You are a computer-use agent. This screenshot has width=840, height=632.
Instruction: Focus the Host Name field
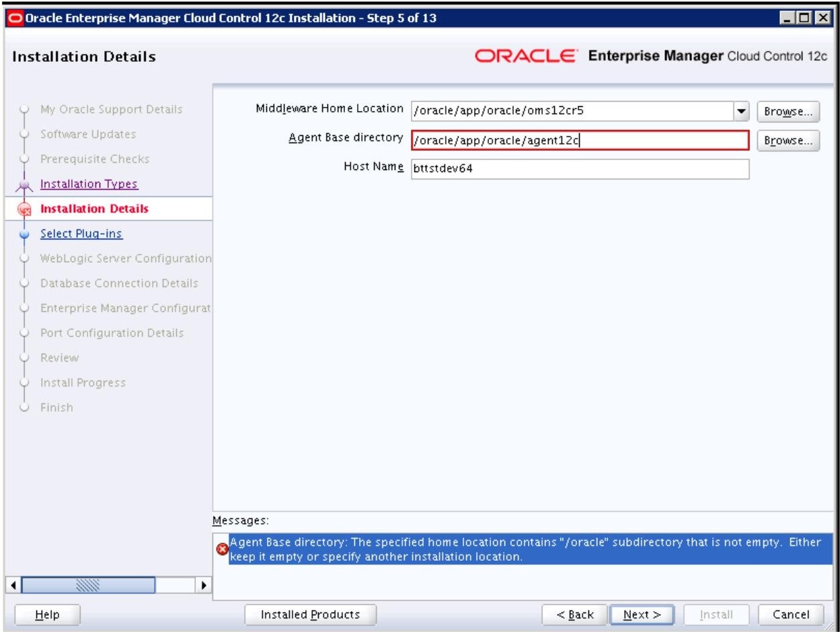click(x=580, y=169)
